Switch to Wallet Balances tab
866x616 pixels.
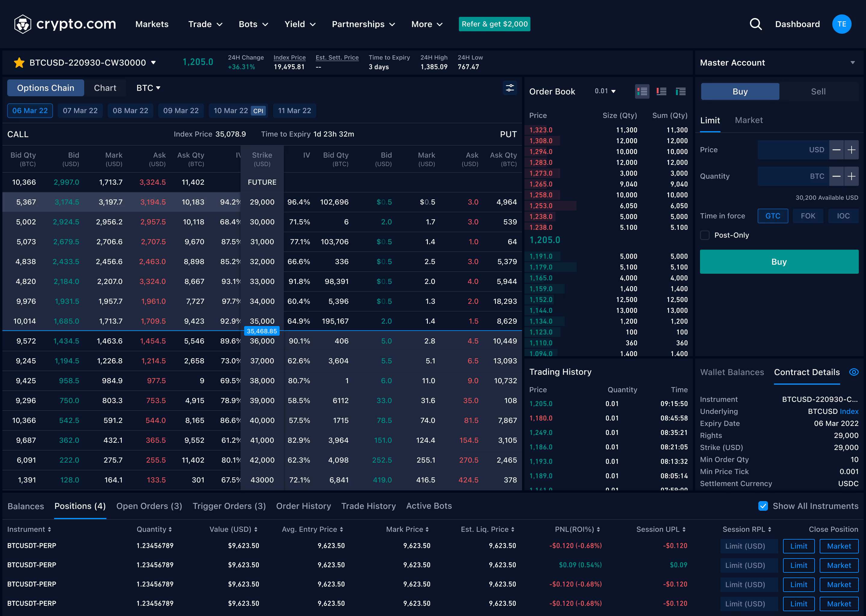[x=732, y=372]
